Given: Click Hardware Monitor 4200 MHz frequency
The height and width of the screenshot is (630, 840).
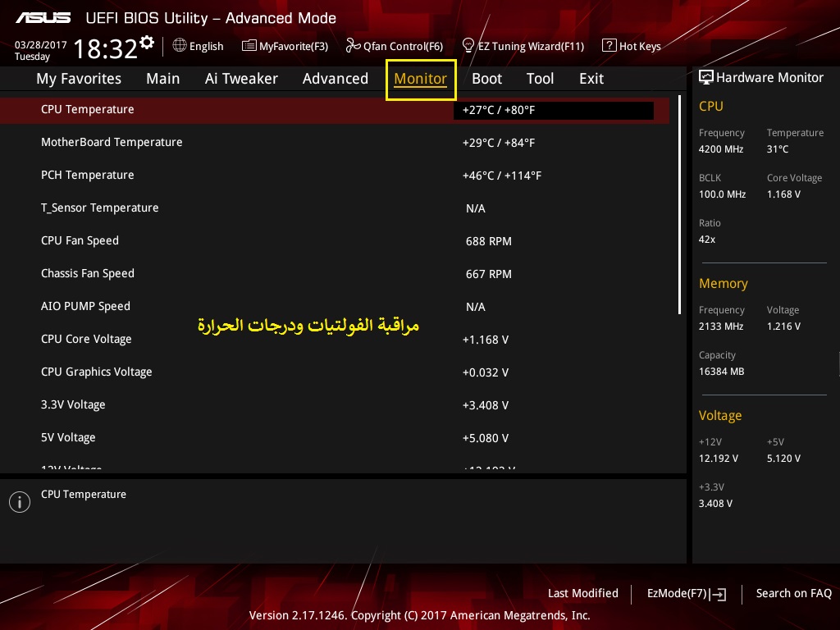Looking at the screenshot, I should pos(721,149).
